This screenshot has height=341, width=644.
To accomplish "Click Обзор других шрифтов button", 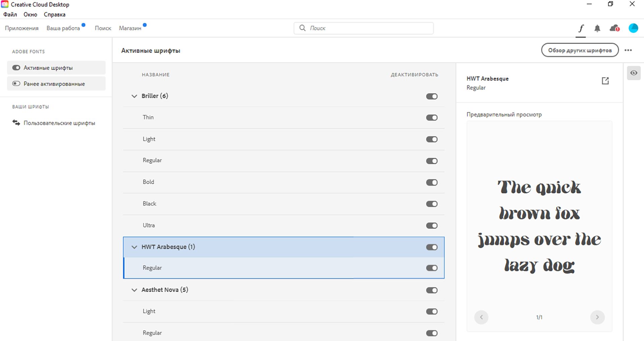I will (x=580, y=50).
